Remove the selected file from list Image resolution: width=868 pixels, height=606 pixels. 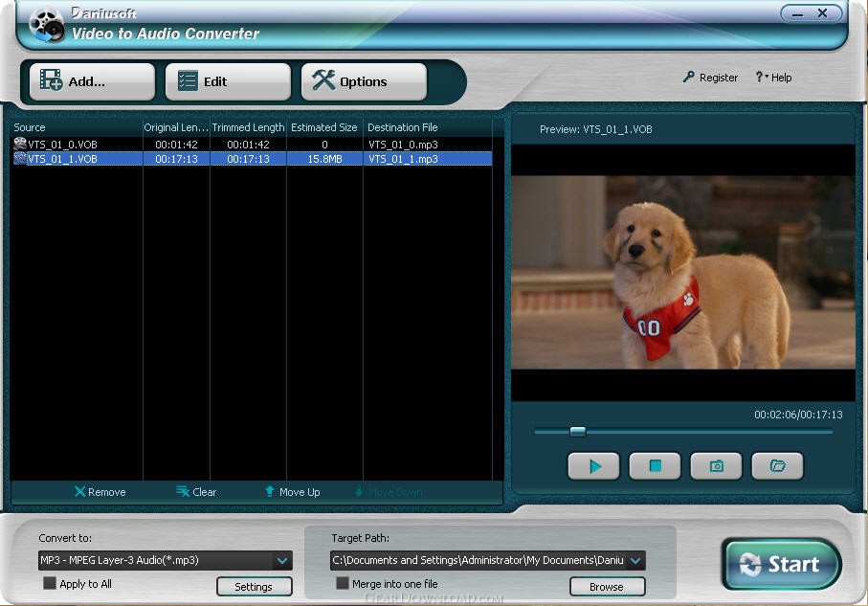(x=100, y=492)
